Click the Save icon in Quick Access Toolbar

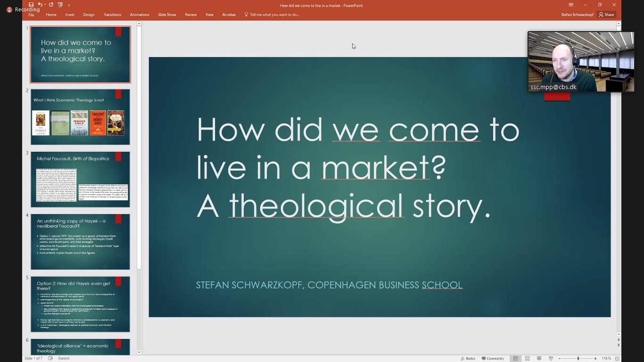click(x=31, y=5)
